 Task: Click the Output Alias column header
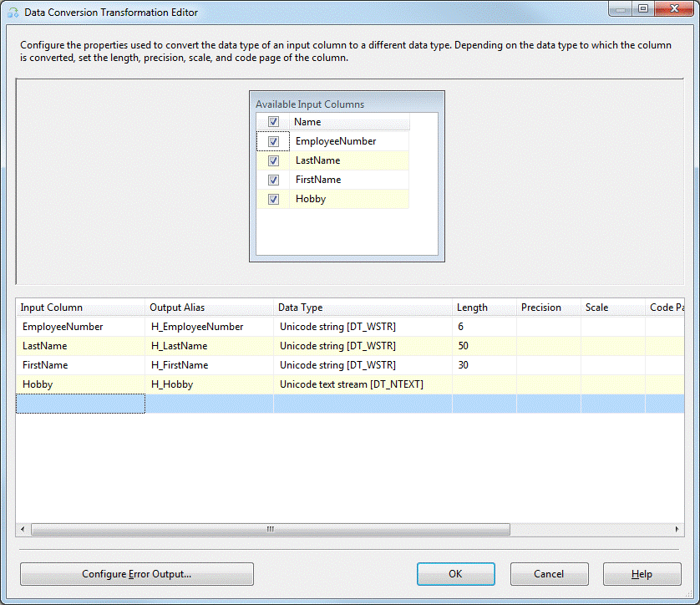(x=209, y=308)
